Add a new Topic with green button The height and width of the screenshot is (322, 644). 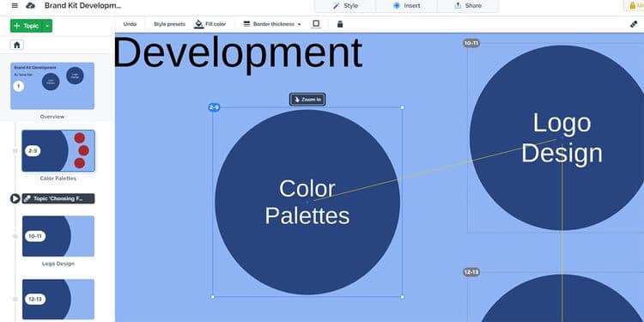tap(27, 26)
